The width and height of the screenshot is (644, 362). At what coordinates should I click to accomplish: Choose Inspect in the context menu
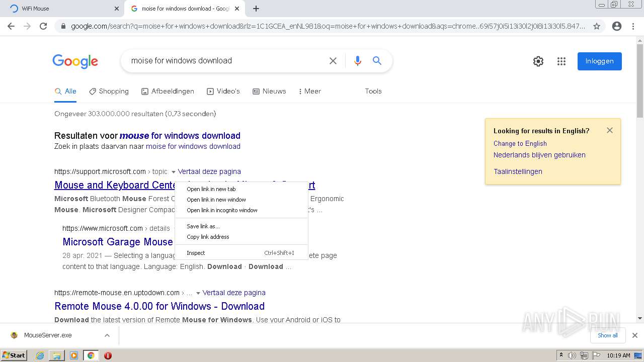(242, 253)
